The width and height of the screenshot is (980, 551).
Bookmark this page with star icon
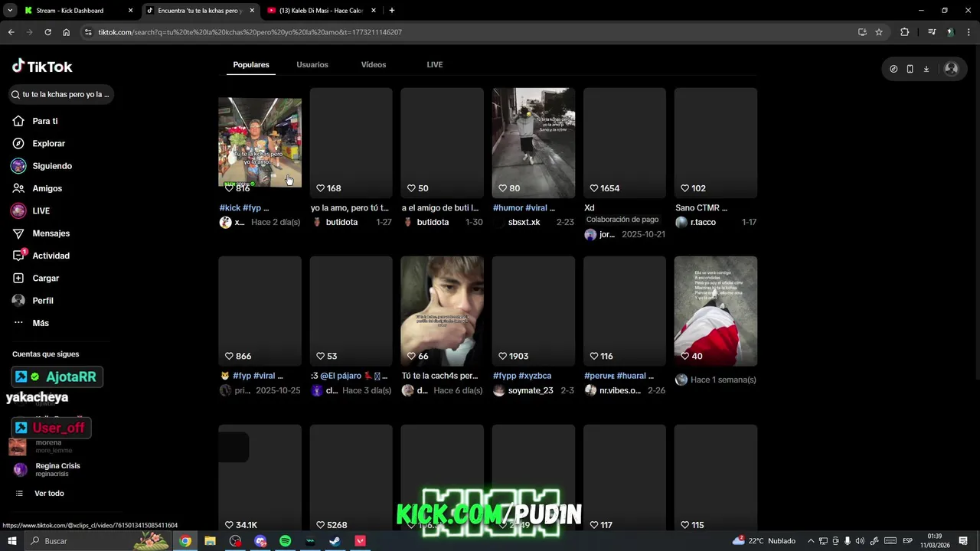[879, 32]
